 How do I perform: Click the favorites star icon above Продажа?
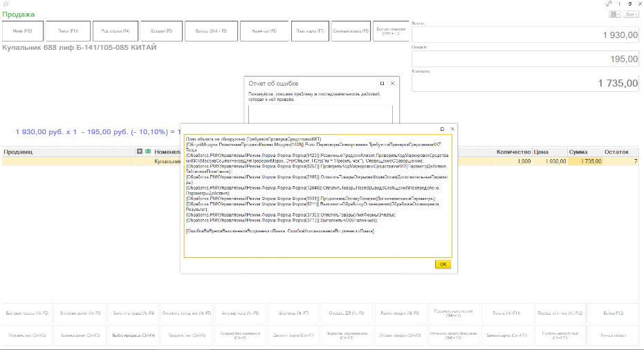point(6,4)
